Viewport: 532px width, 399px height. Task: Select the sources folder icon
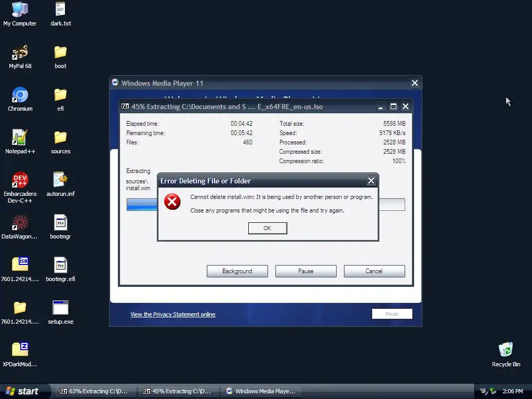click(60, 142)
